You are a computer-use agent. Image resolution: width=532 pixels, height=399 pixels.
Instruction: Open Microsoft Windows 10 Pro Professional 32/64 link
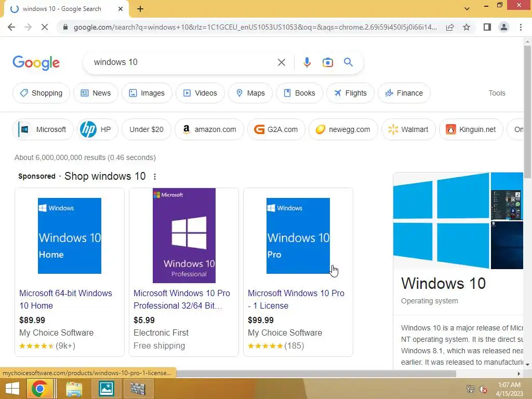182,299
